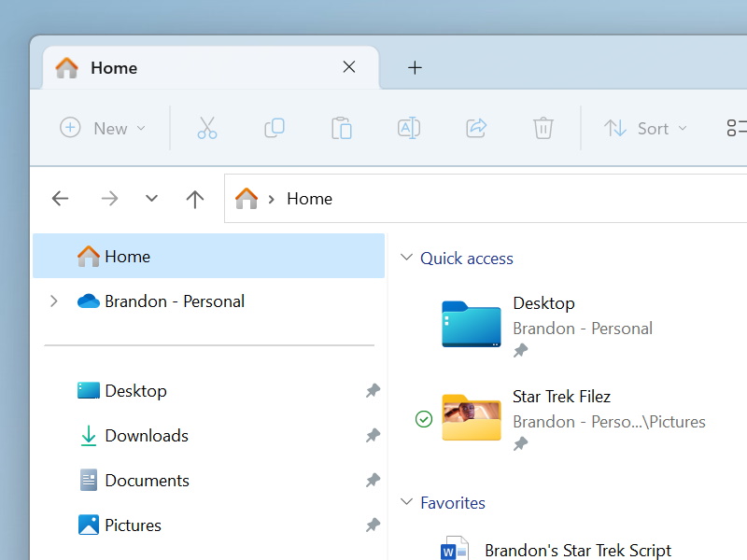Close the Home tab
This screenshot has height=560, width=747.
click(x=349, y=67)
